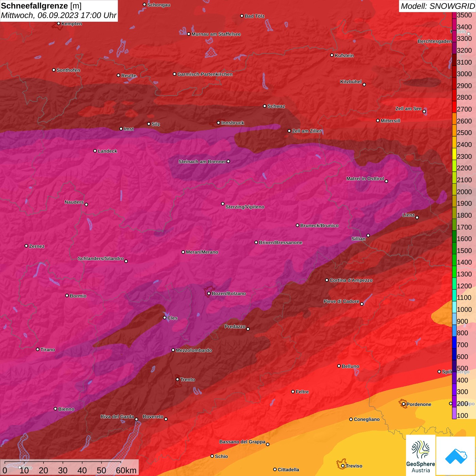Screen dimensions: 476x476
Task: Click the Tirano city marker
Action: pos(37,349)
